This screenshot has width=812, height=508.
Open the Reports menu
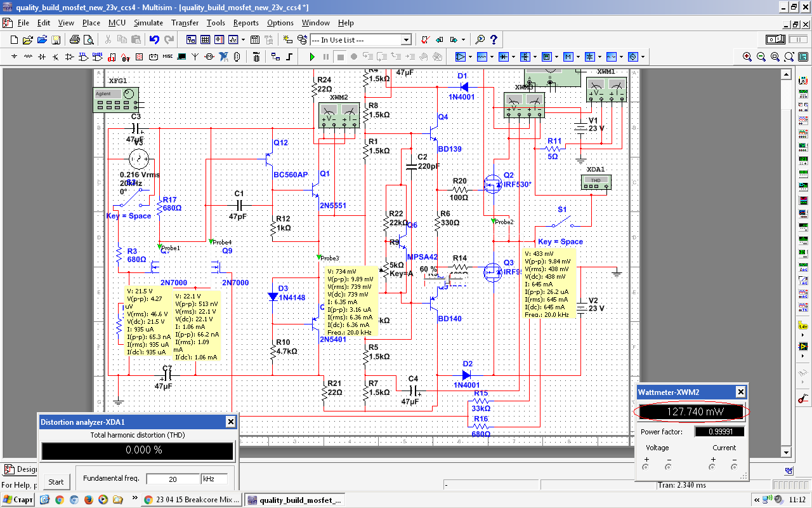pyautogui.click(x=246, y=23)
